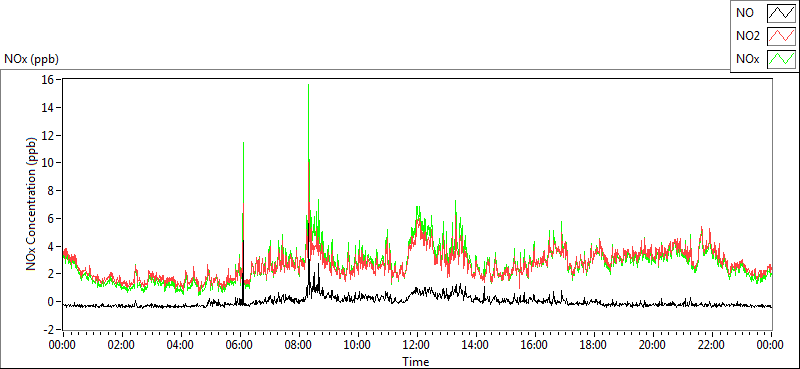Select the 20:00 time axis tick
The image size is (800, 369).
(653, 345)
